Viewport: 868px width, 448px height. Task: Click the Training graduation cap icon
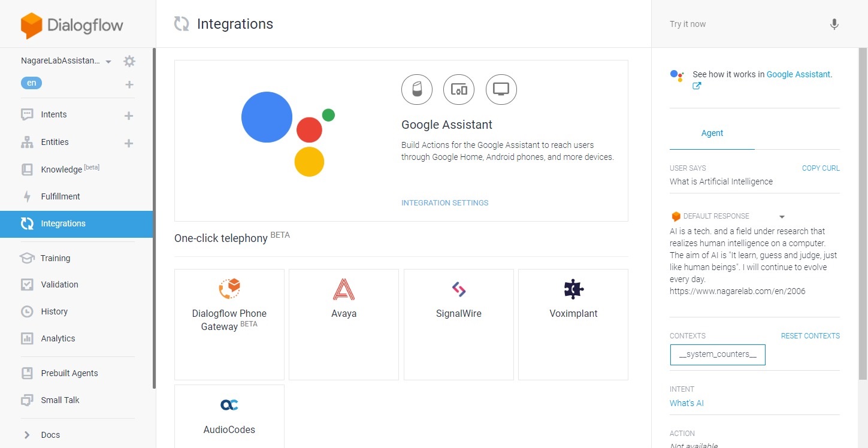[x=27, y=258]
